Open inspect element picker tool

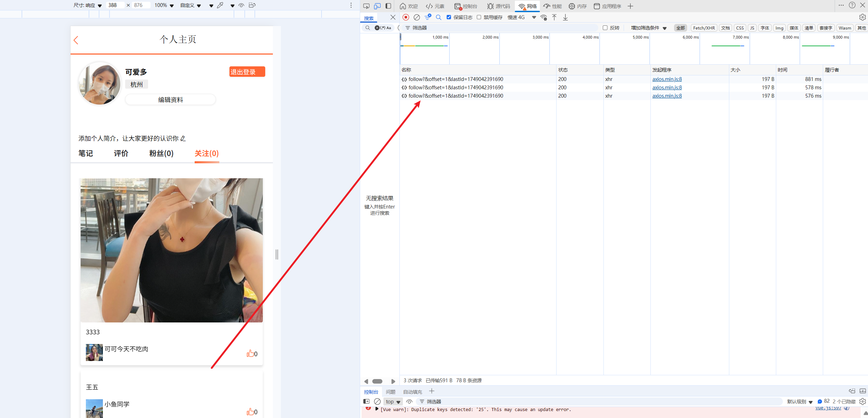pyautogui.click(x=366, y=6)
